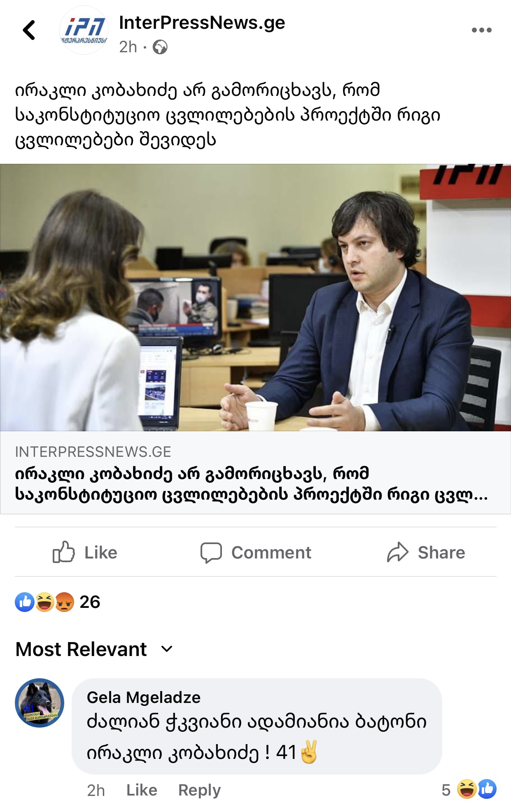Tap the Share arrow icon

point(397,552)
